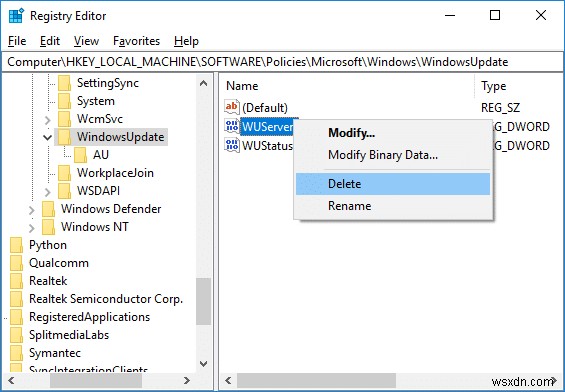565x392 pixels.
Task: Click the tree pane scroll up arrow
Action: [204, 84]
